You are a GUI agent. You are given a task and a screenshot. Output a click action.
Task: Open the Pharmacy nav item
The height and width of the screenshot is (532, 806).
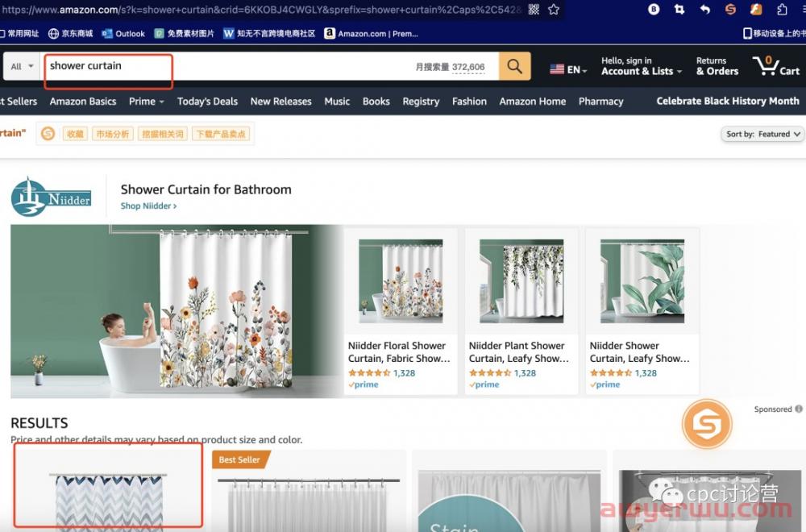(x=601, y=102)
